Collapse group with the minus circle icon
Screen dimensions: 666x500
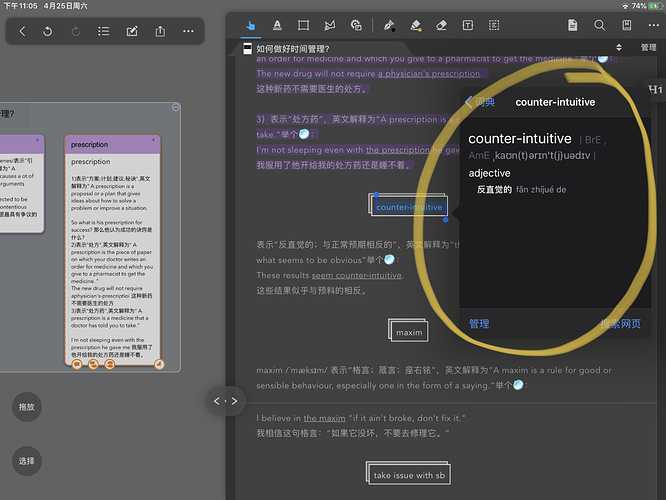(175, 107)
